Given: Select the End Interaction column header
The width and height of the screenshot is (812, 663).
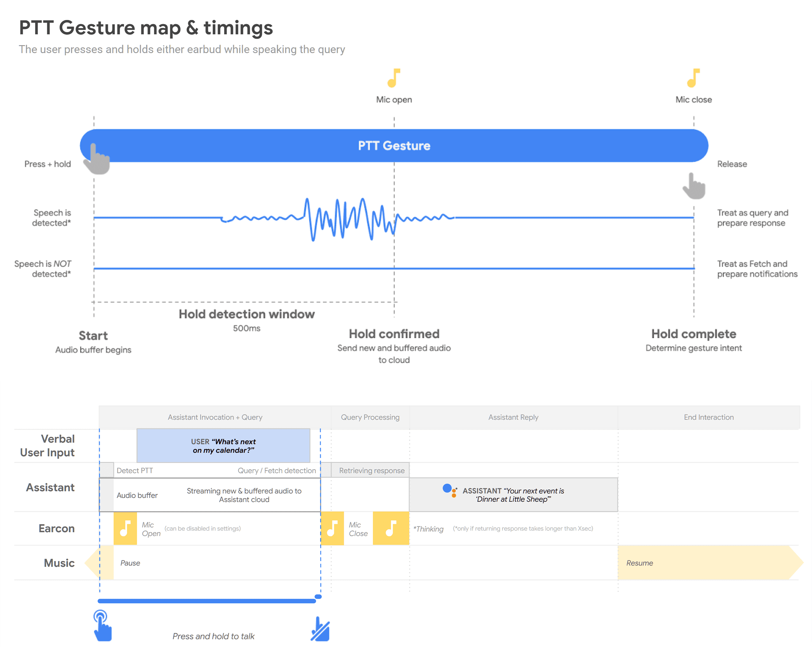Looking at the screenshot, I should click(x=708, y=417).
